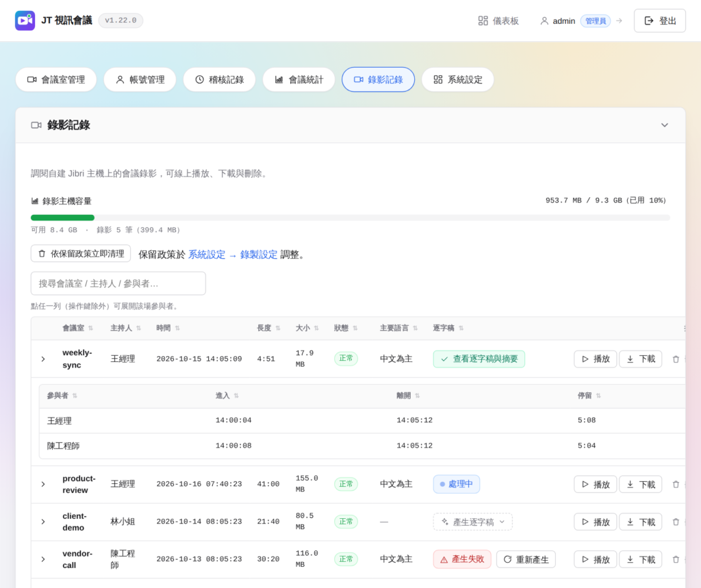Download the client-demo recording

[x=641, y=522]
